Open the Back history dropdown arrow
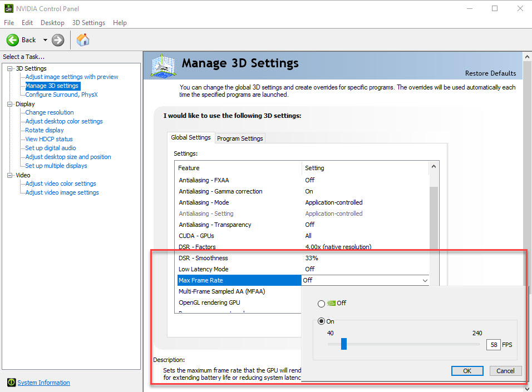The height and width of the screenshot is (392, 532). point(45,40)
